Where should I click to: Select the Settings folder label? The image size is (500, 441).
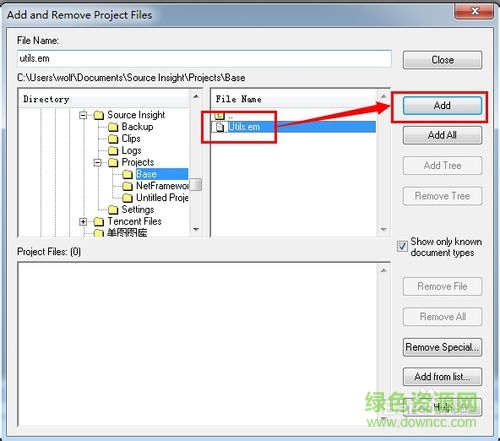tap(138, 210)
